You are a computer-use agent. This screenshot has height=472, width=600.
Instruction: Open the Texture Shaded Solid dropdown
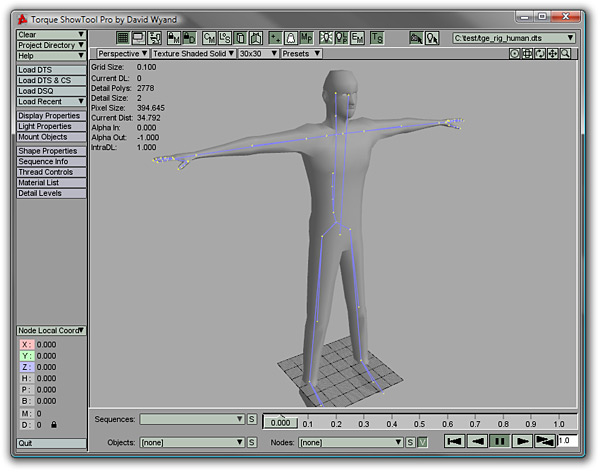pyautogui.click(x=193, y=54)
